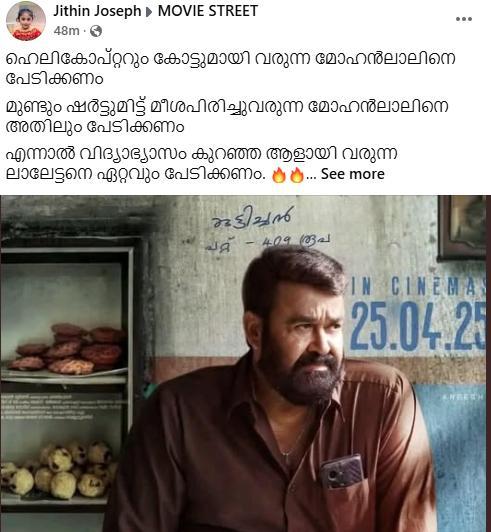Click the IN CINEMAS text on poster
491x532 pixels.
pos(418,286)
